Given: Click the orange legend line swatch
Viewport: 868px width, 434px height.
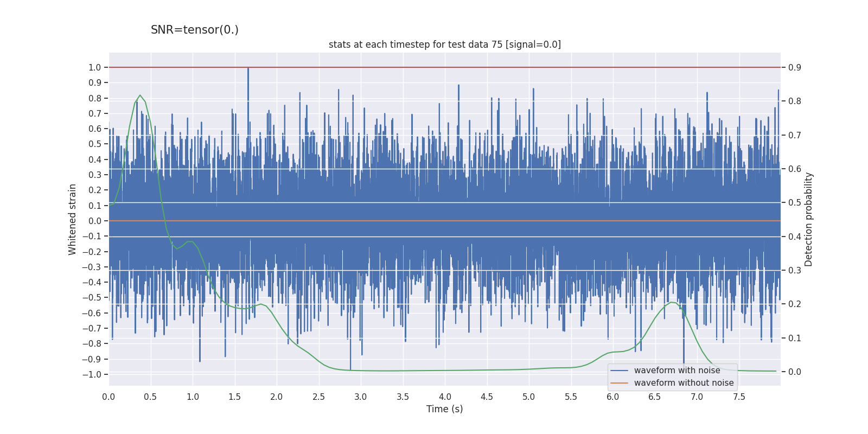Looking at the screenshot, I should click(620, 383).
